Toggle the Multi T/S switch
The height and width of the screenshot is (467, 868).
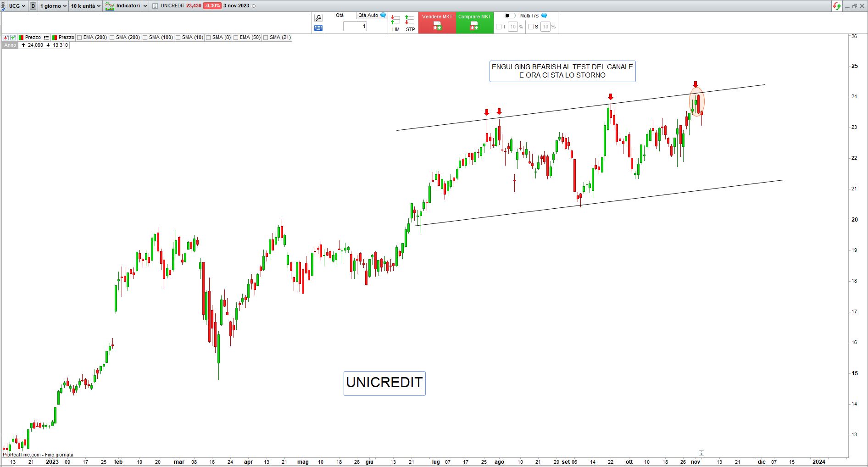[x=510, y=16]
